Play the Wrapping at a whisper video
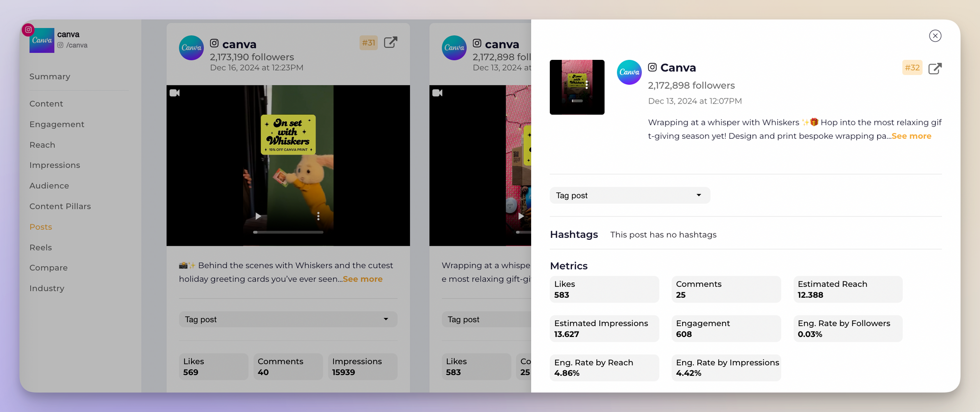Image resolution: width=980 pixels, height=412 pixels. click(x=521, y=216)
